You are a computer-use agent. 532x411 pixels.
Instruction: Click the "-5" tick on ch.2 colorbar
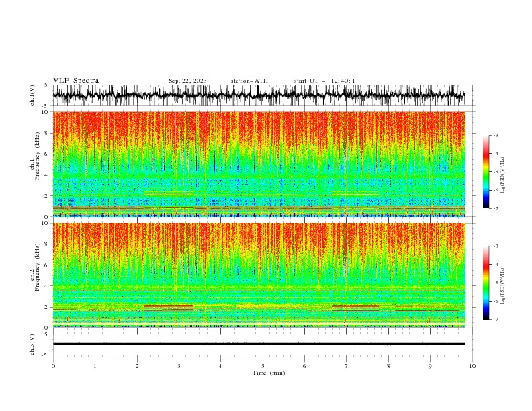tap(496, 283)
